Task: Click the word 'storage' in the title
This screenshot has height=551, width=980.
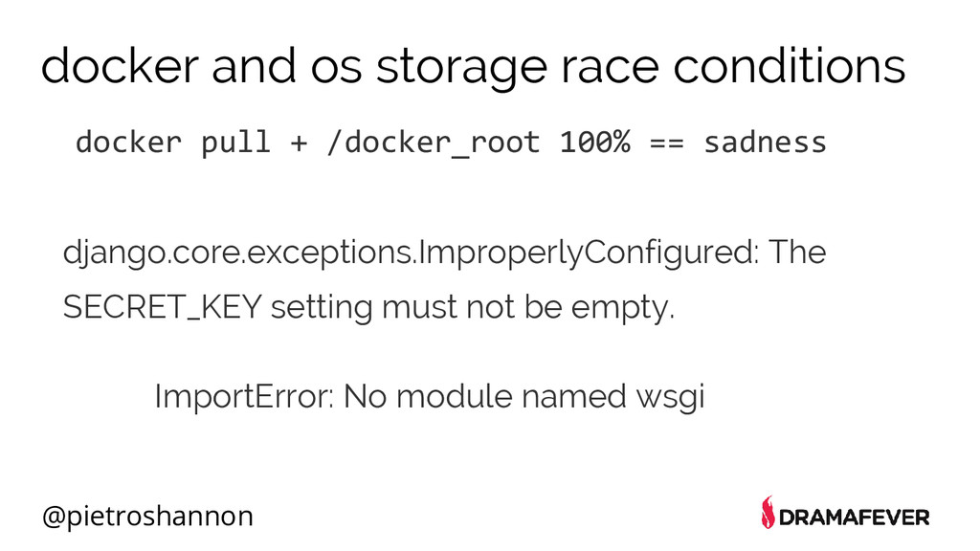Action: pyautogui.click(x=461, y=69)
